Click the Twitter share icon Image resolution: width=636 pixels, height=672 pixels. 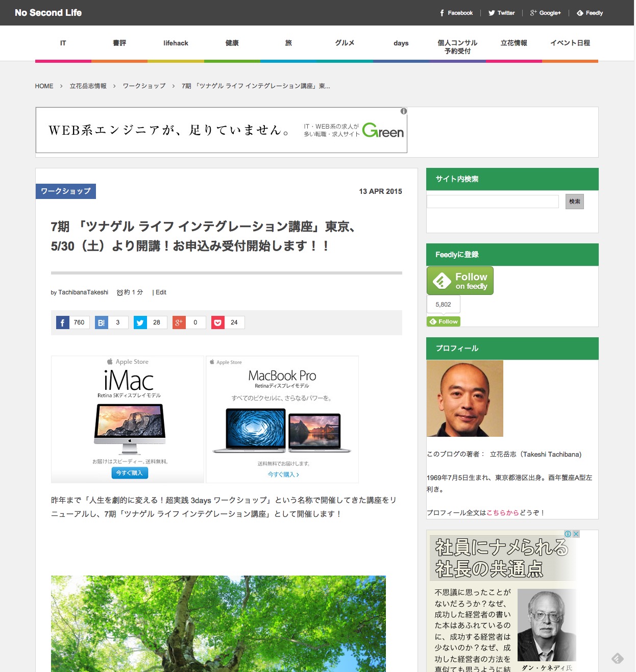click(x=140, y=322)
